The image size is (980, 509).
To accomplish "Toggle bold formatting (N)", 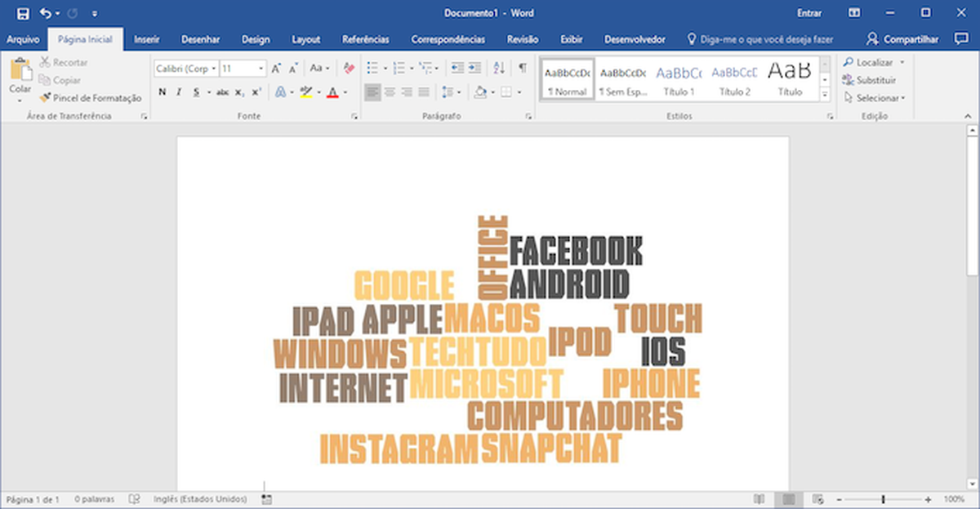I will coord(163,92).
